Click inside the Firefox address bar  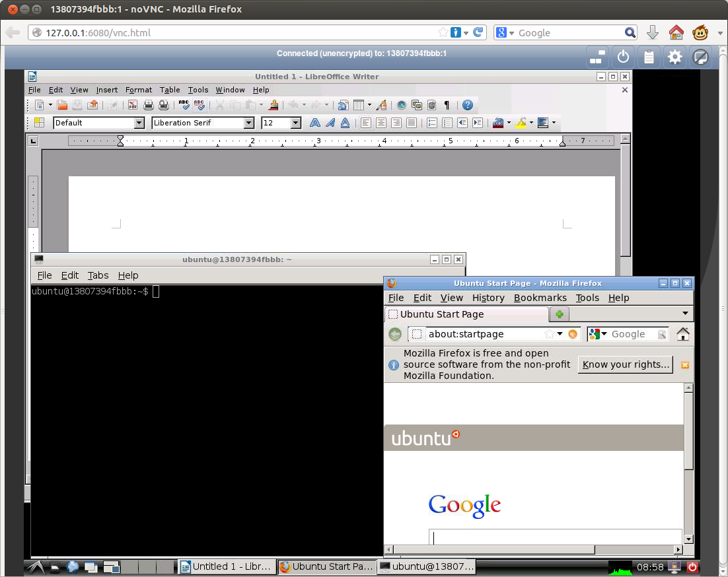(x=489, y=334)
